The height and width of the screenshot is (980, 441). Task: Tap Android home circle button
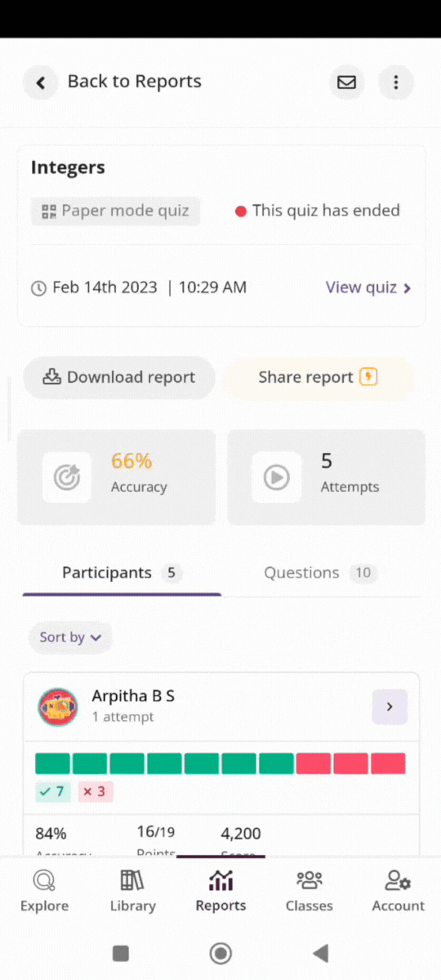click(x=220, y=953)
